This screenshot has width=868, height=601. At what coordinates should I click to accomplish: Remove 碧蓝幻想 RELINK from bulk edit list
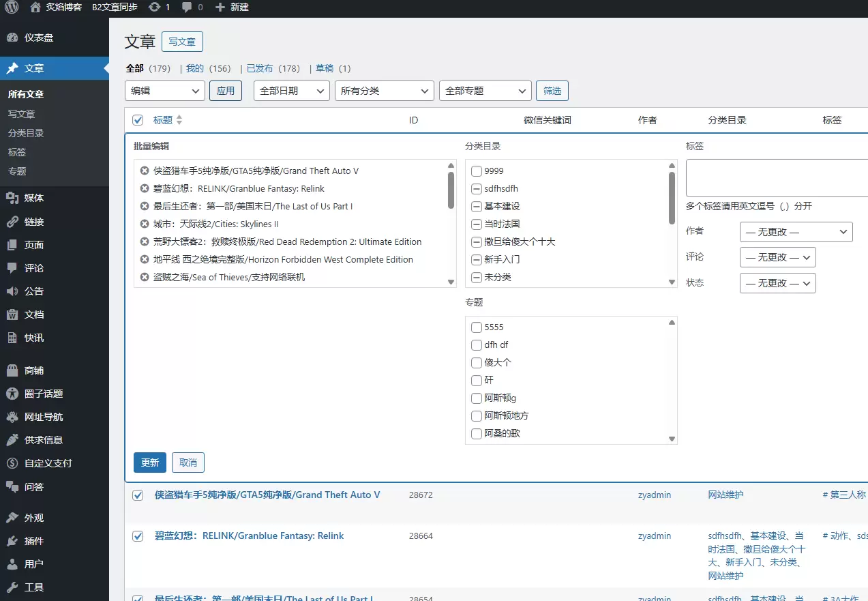tap(145, 188)
